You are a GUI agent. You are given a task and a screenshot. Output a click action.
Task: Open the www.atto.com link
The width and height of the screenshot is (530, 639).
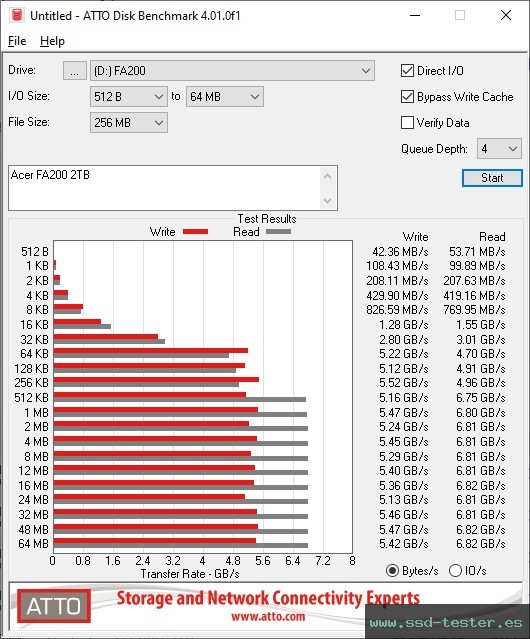coord(268,617)
